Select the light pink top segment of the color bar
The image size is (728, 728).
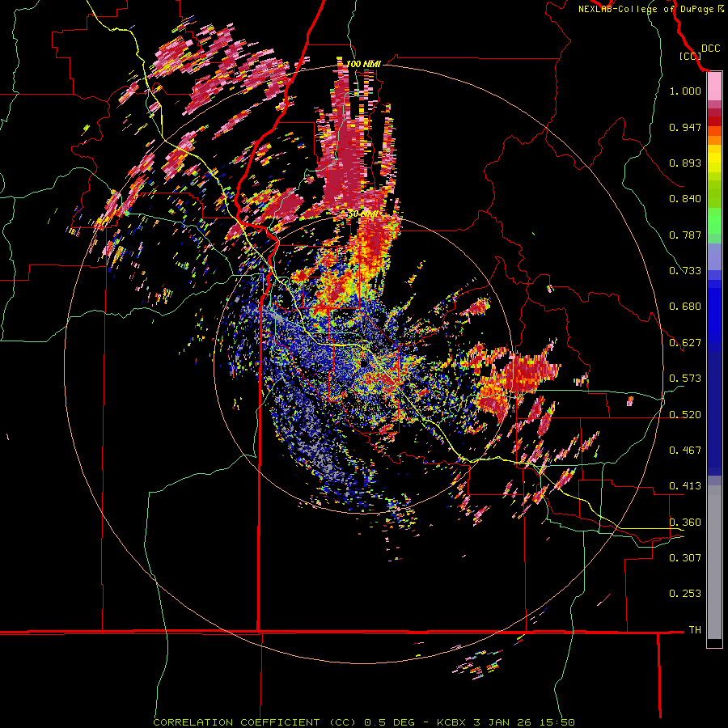click(x=714, y=87)
